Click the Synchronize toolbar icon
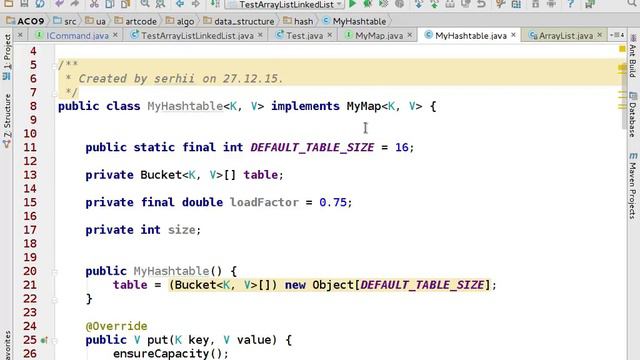The width and height of the screenshot is (640, 360). 40,4
